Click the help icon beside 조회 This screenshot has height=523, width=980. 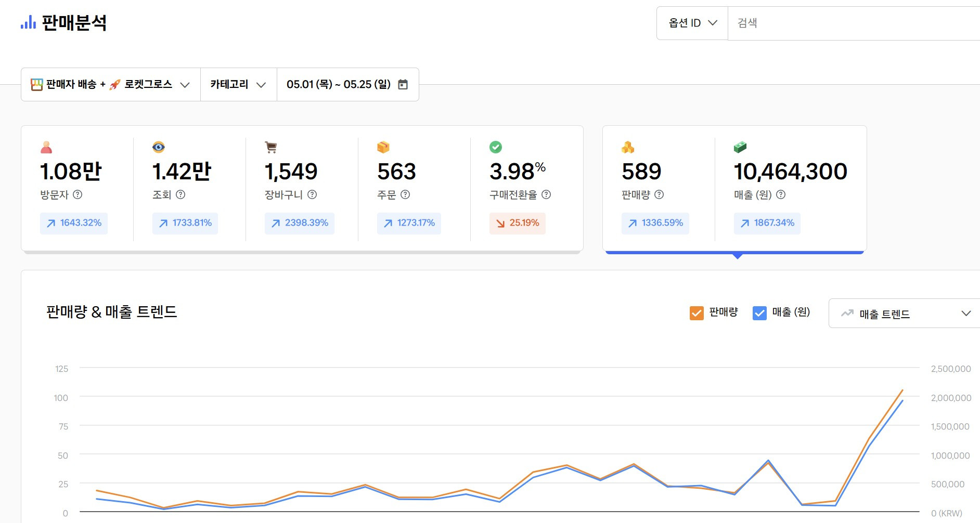coord(180,194)
